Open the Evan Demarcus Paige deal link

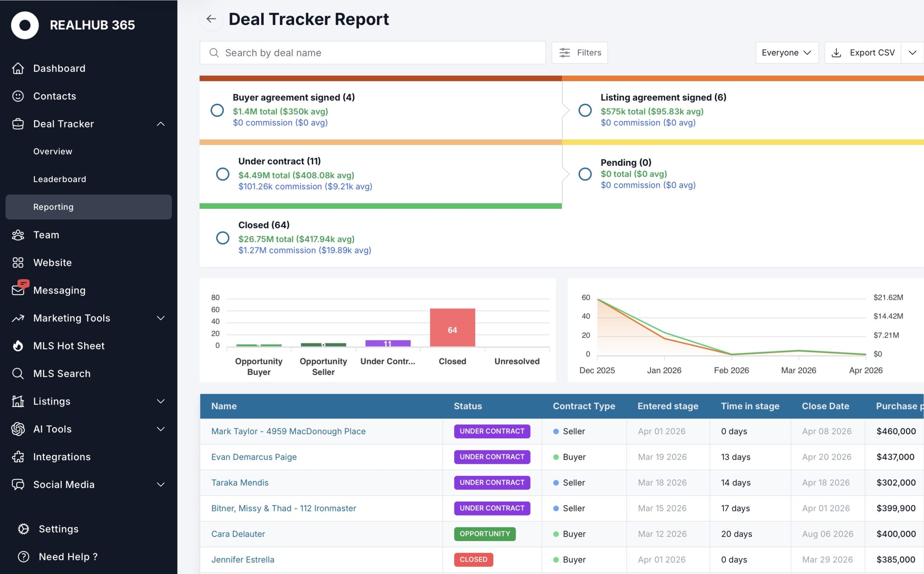coord(254,457)
